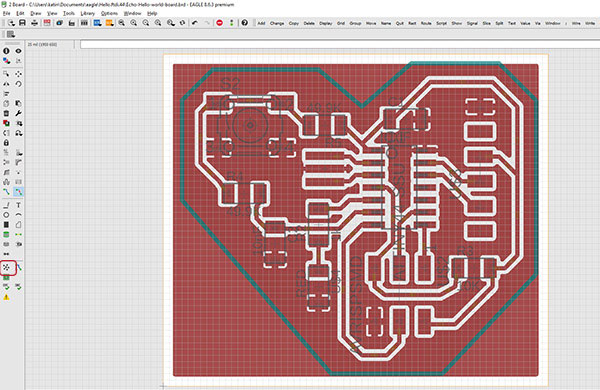Click the Via text button
Image resolution: width=600 pixels, height=390 pixels.
(538, 23)
